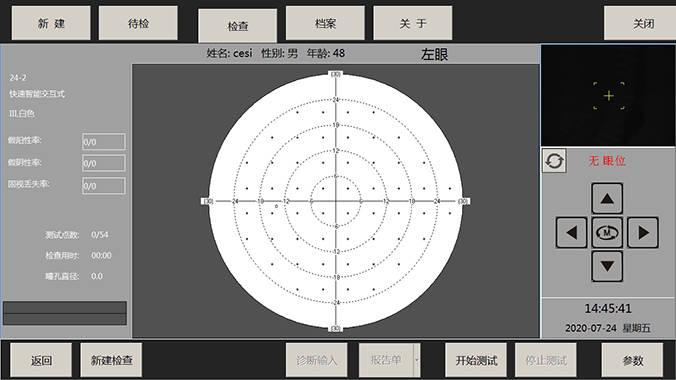Click the 开始测试 button
This screenshot has width=676, height=380.
(x=476, y=360)
